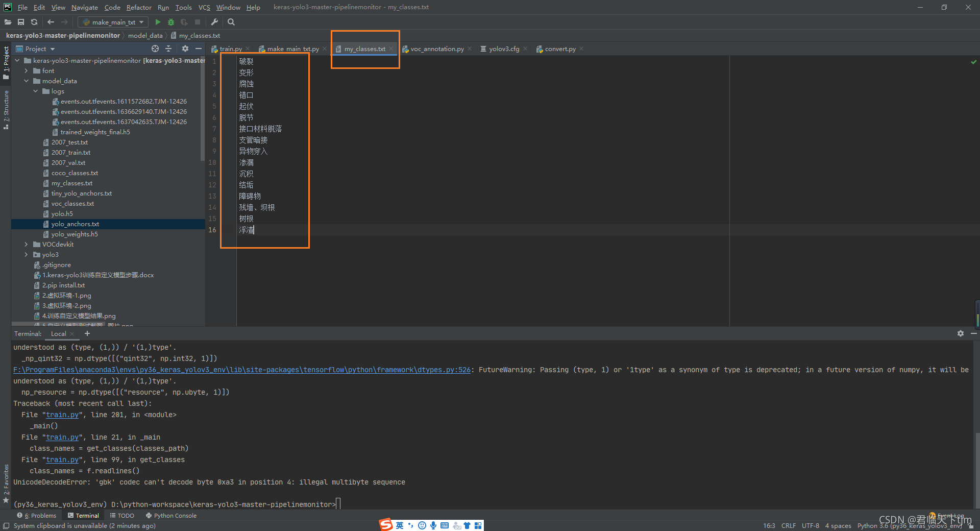This screenshot has height=531, width=980.
Task: Collapse all nodes in the Project panel
Action: [168, 49]
